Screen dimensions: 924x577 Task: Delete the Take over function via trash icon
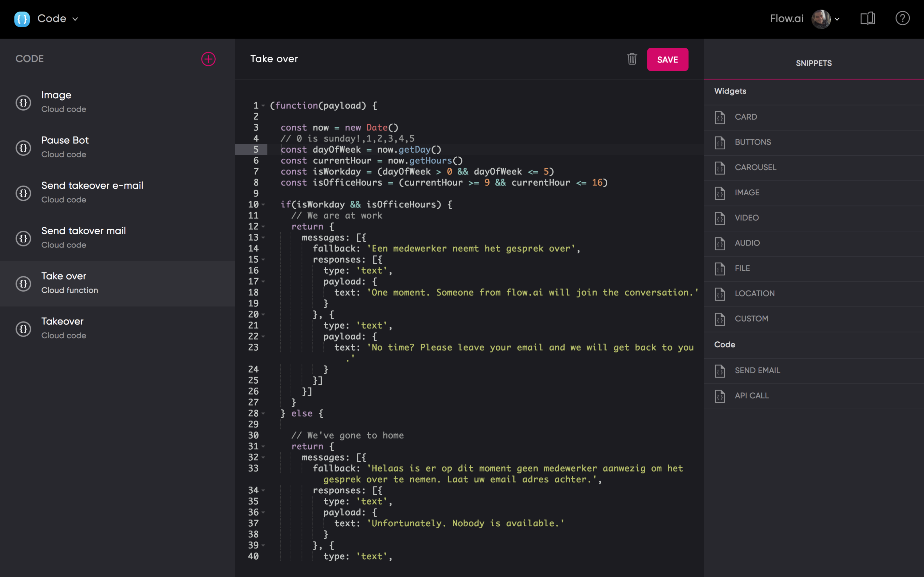pos(631,59)
